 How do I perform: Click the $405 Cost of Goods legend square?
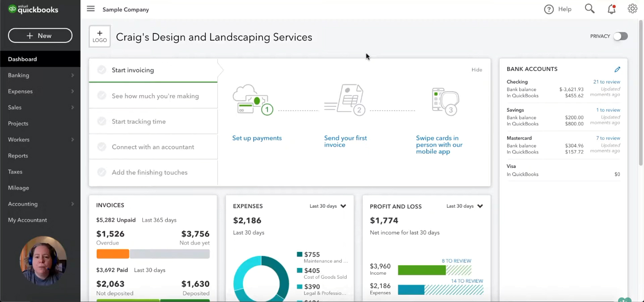pyautogui.click(x=300, y=271)
